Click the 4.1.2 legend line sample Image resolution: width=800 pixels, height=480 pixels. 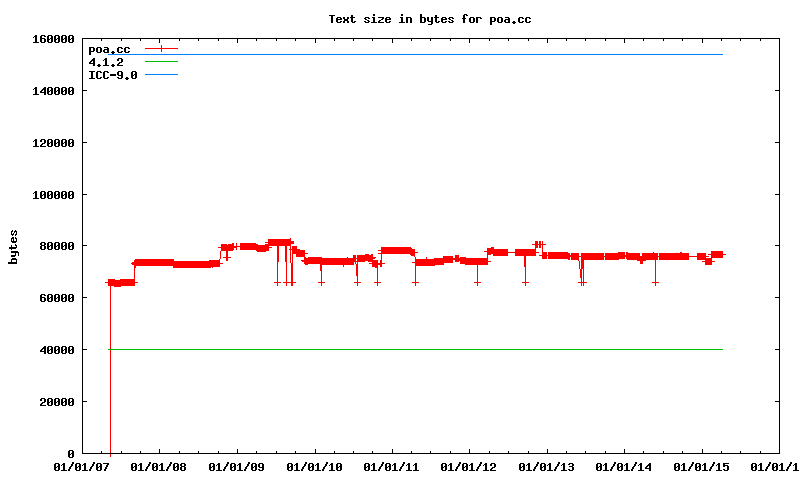pyautogui.click(x=161, y=62)
